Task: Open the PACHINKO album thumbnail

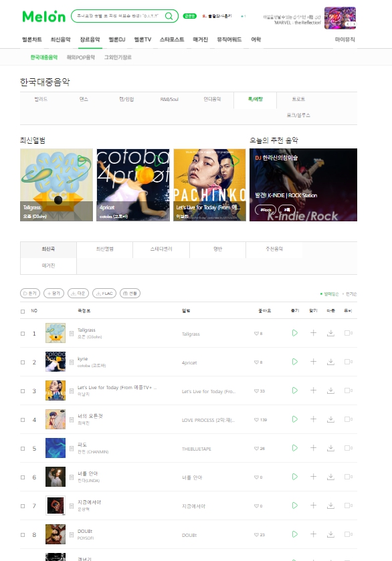Action: tap(210, 185)
